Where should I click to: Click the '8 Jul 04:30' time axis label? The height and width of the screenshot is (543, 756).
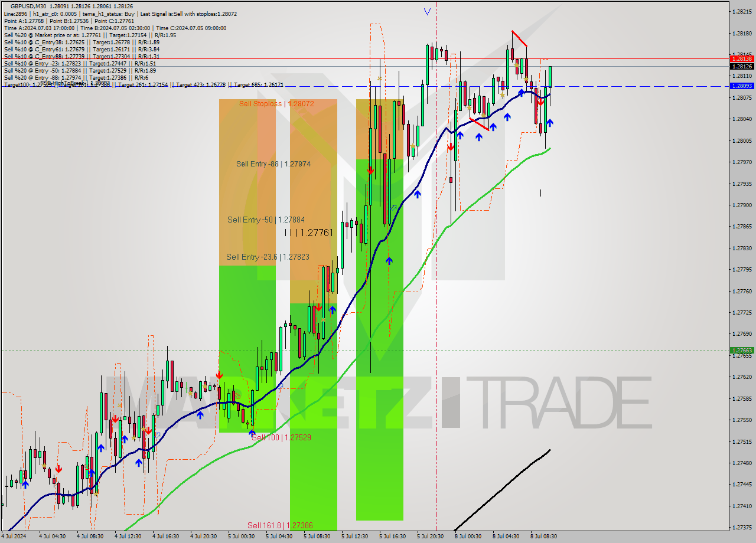tap(506, 537)
